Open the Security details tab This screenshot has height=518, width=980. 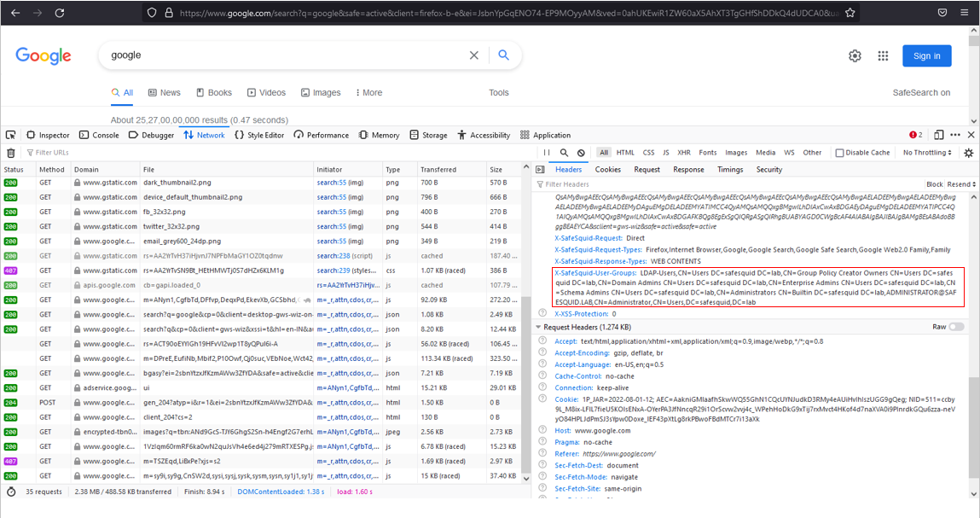pos(768,170)
